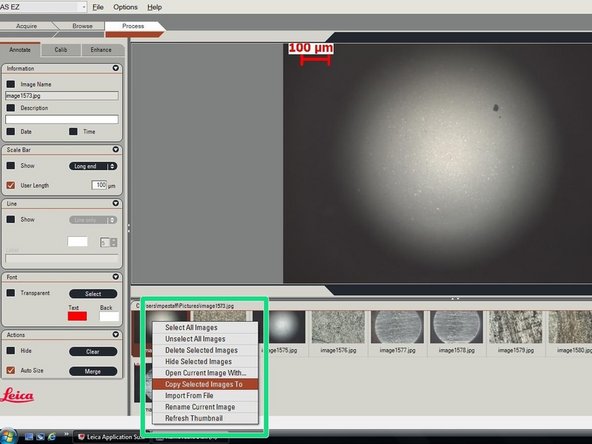
Task: Switch to the Browse tab
Action: coord(82,26)
